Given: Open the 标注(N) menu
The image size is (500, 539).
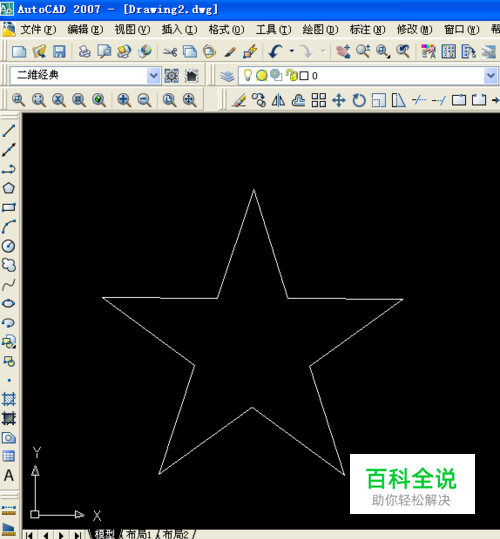Looking at the screenshot, I should point(367,30).
